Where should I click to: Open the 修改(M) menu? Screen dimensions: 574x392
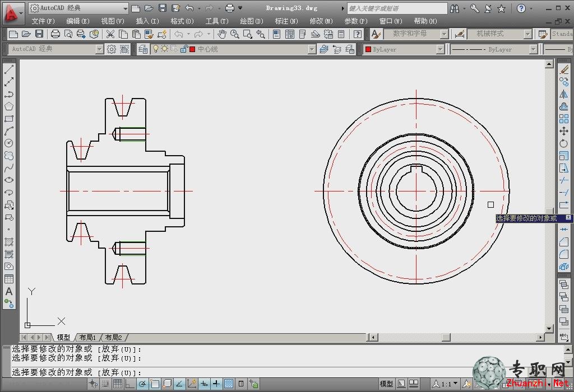pos(321,21)
